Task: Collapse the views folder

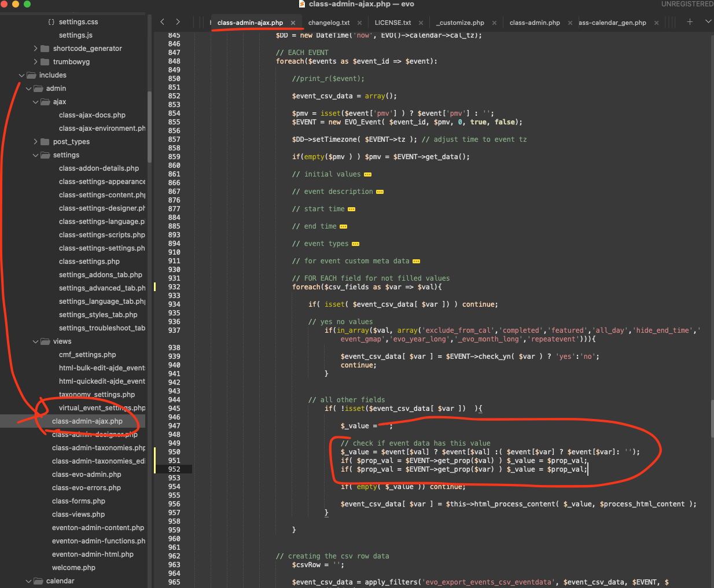Action: [36, 341]
